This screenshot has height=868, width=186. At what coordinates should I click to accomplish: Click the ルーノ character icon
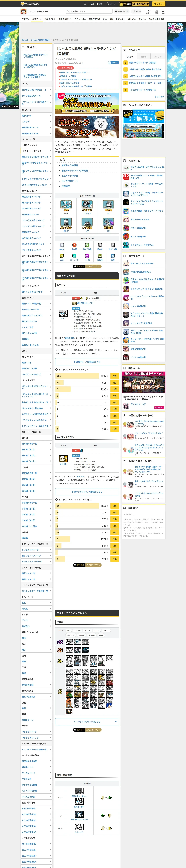click(63, 313)
